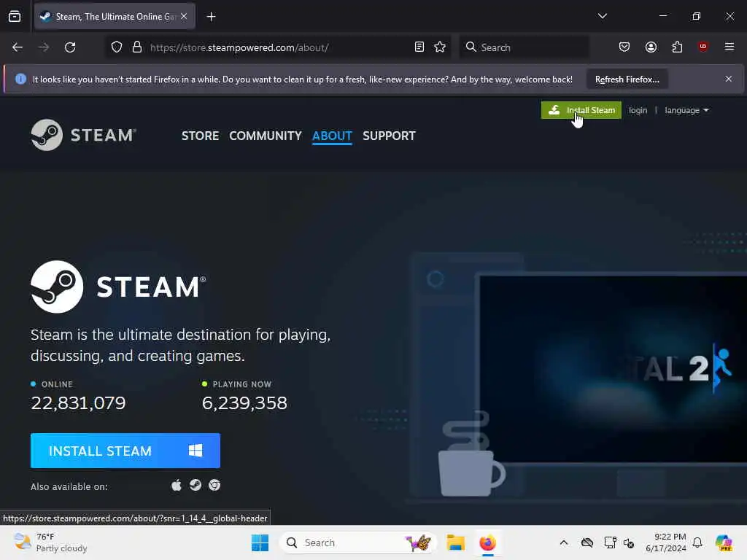Click the Steam logo in header
This screenshot has height=560, width=747.
[x=83, y=135]
